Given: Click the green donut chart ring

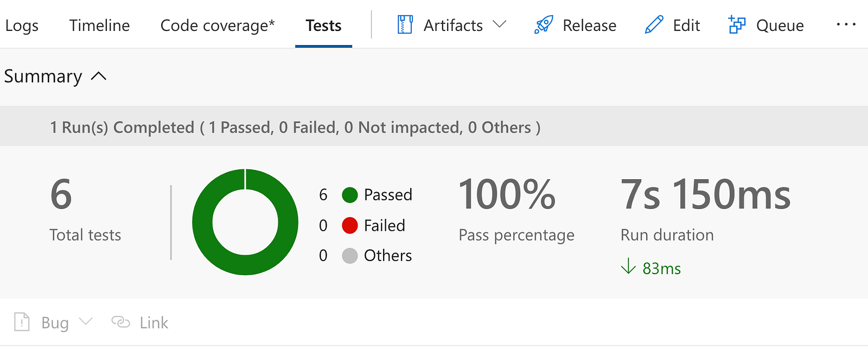Looking at the screenshot, I should 202,223.
